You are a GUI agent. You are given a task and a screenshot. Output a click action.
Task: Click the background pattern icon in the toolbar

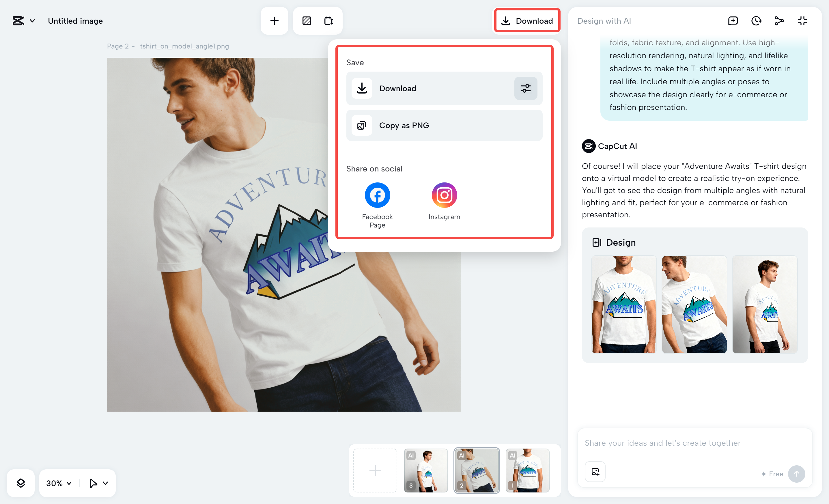coord(307,21)
